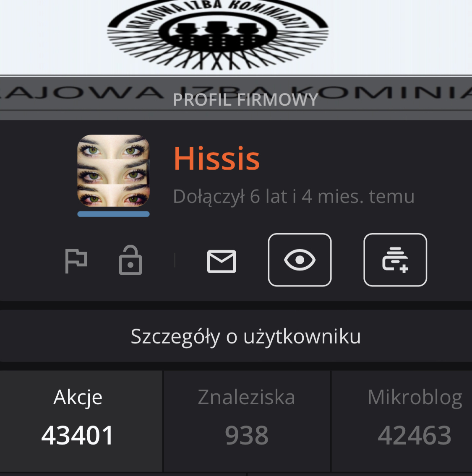Switch to the Znaleziska tab
The width and height of the screenshot is (472, 476).
(246, 421)
